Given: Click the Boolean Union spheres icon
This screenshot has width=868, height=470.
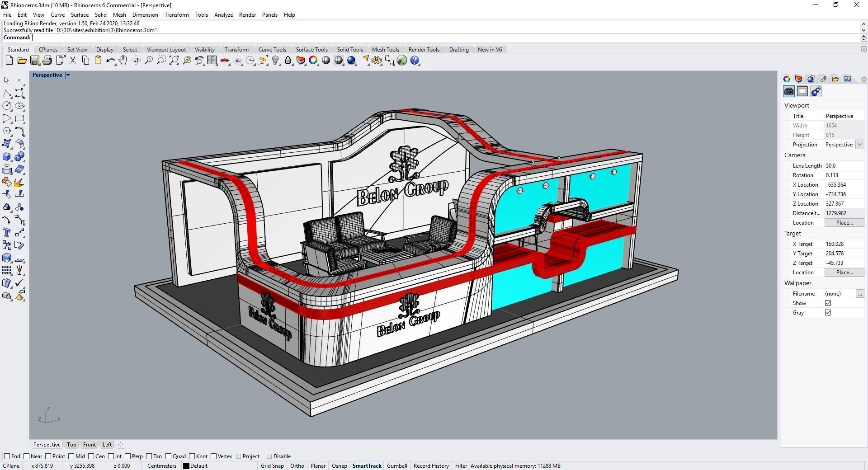Looking at the screenshot, I should pyautogui.click(x=19, y=157).
